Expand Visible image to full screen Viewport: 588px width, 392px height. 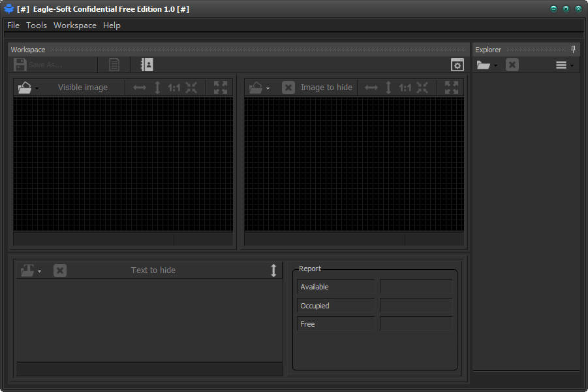point(221,88)
